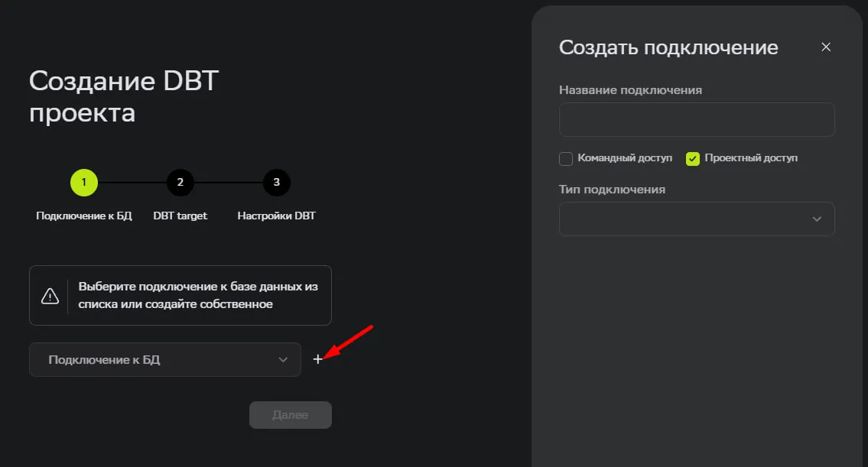868x467 pixels.
Task: Go to step 2 circle
Action: pyautogui.click(x=180, y=183)
